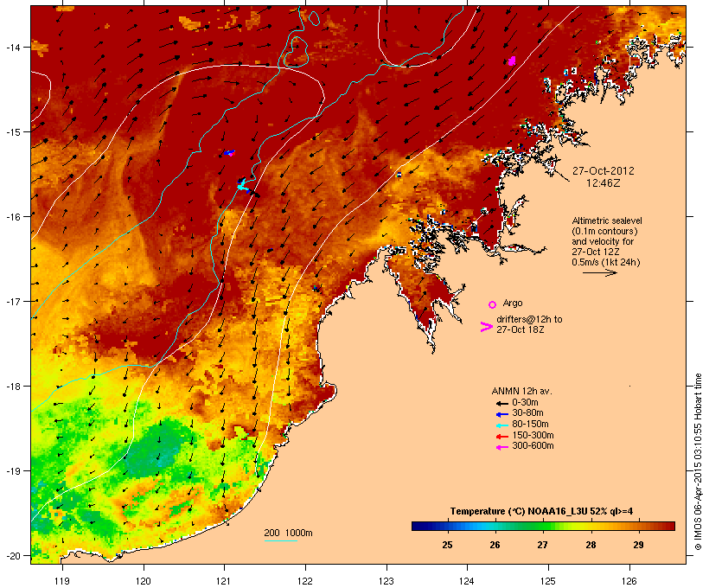Click the 150-300m depth label
The height and width of the screenshot is (588, 709).
tap(533, 435)
